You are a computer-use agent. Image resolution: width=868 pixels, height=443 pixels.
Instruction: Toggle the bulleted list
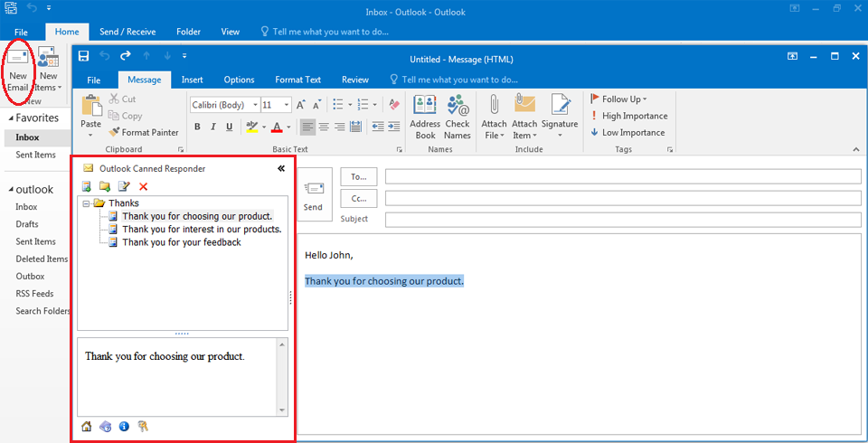pos(337,105)
